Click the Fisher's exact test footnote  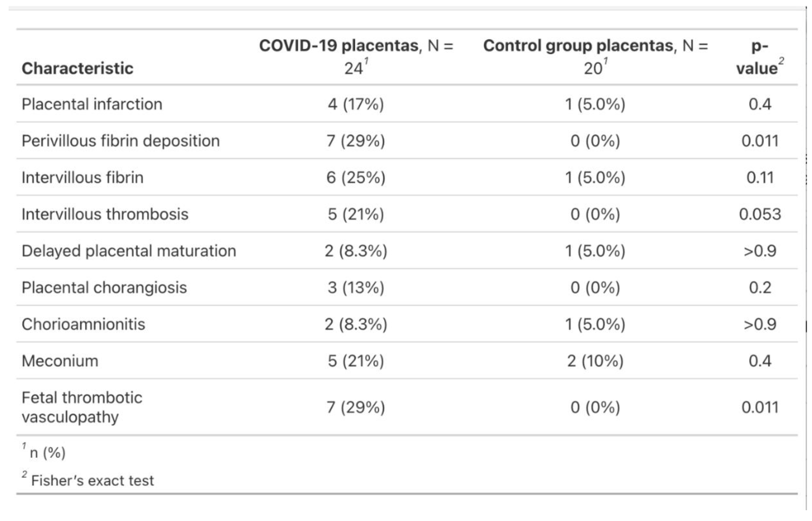click(x=92, y=480)
